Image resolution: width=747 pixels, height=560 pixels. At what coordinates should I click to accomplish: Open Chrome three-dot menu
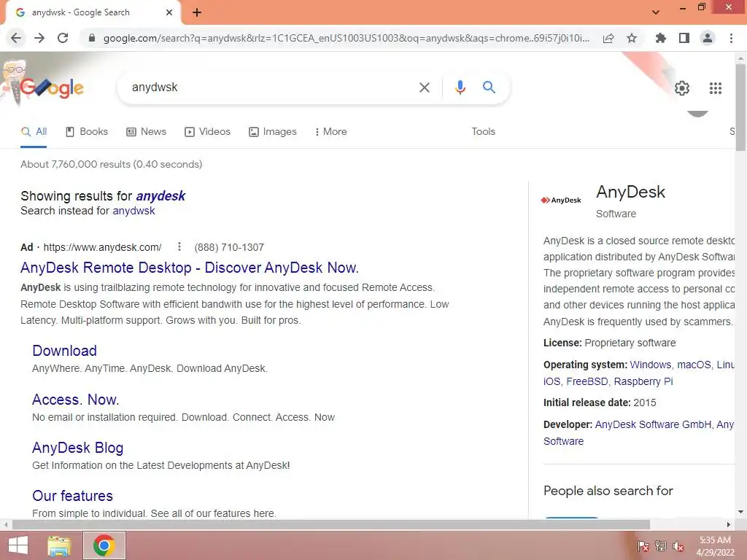[x=731, y=38]
